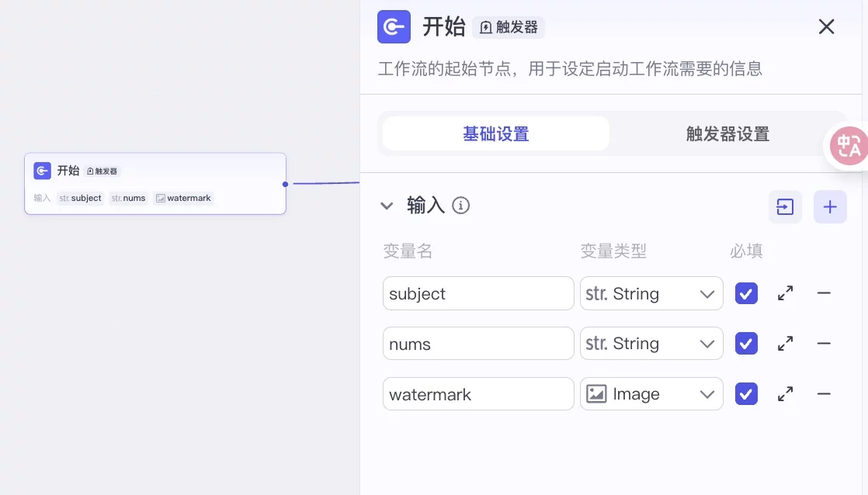The image size is (868, 495).
Task: Collapse the 输入 section chevron
Action: coord(387,206)
